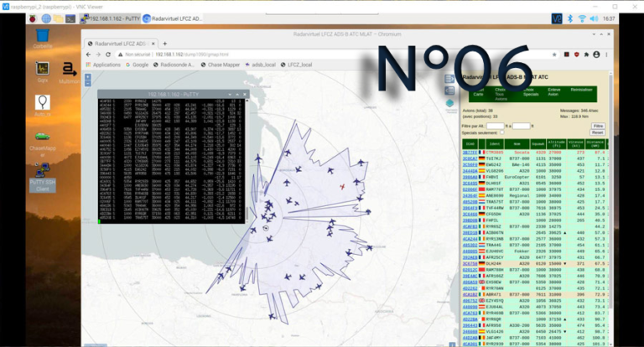Click the maximum altitude filter field
The image size is (644, 347).
(522, 126)
